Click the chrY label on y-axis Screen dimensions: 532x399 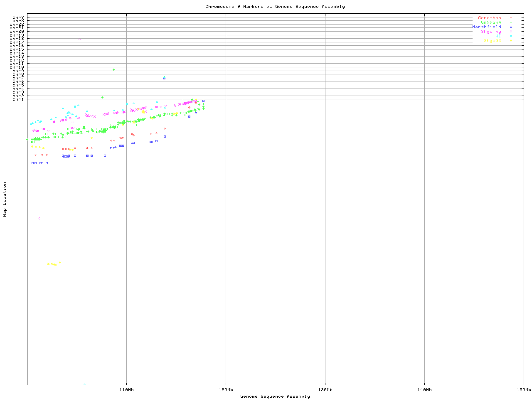tap(18, 17)
